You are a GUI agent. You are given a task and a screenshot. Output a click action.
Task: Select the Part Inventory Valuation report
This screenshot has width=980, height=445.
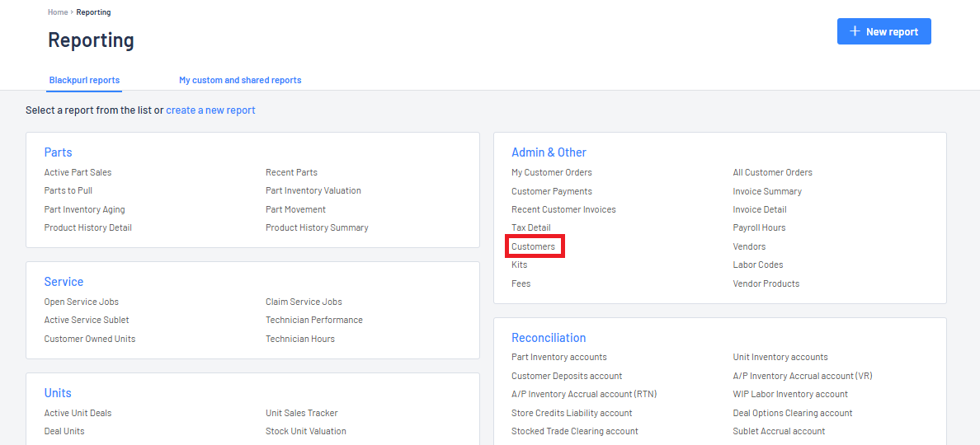(313, 190)
